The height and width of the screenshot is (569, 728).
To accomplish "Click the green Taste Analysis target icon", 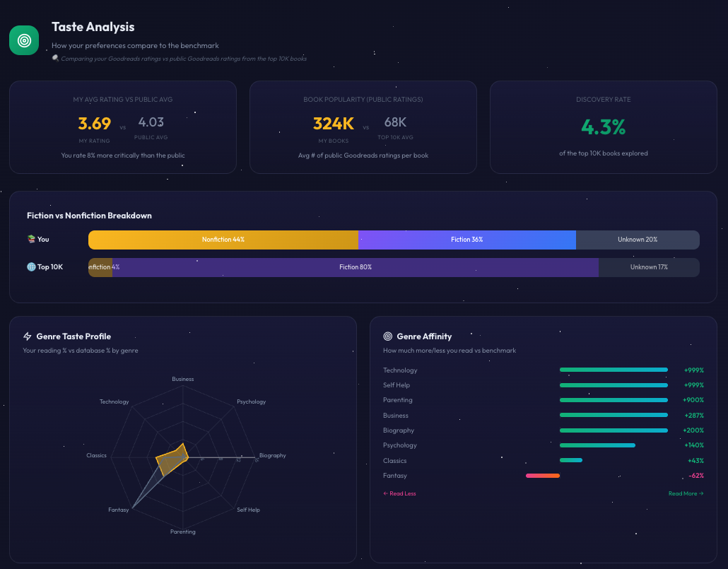I will pyautogui.click(x=24, y=40).
